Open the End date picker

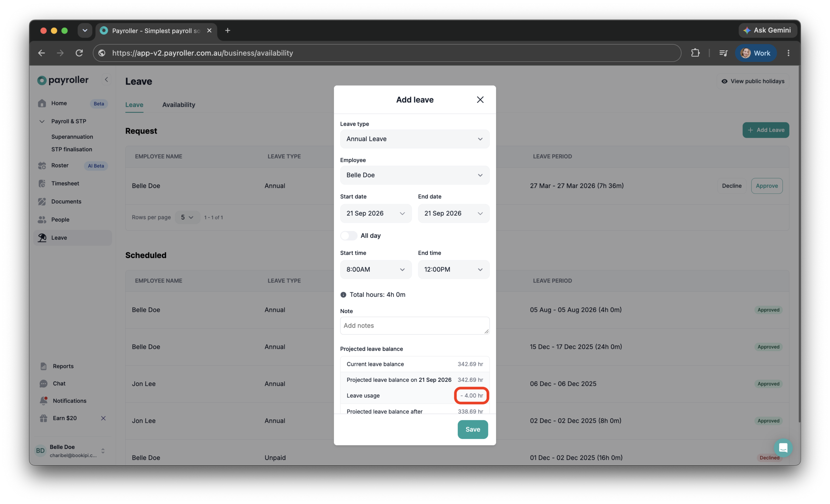pos(453,214)
